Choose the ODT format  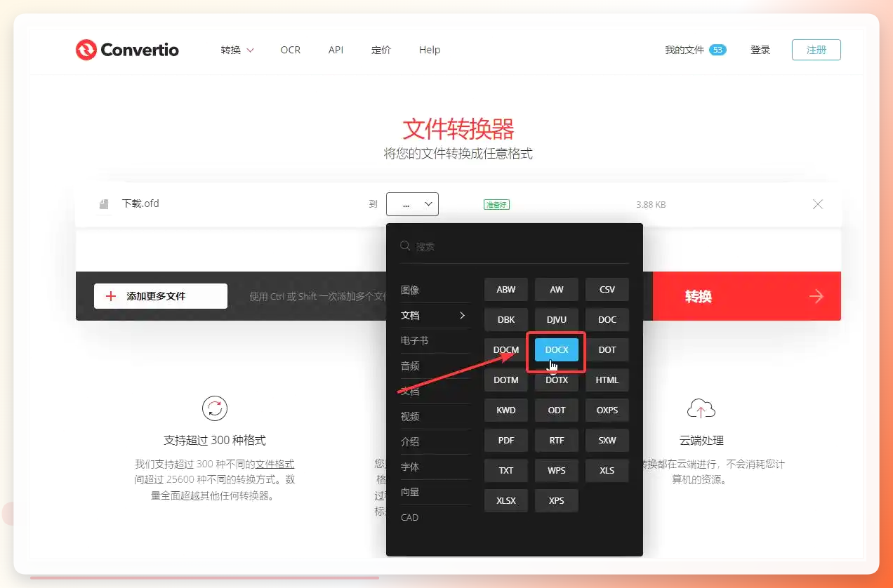[557, 410]
